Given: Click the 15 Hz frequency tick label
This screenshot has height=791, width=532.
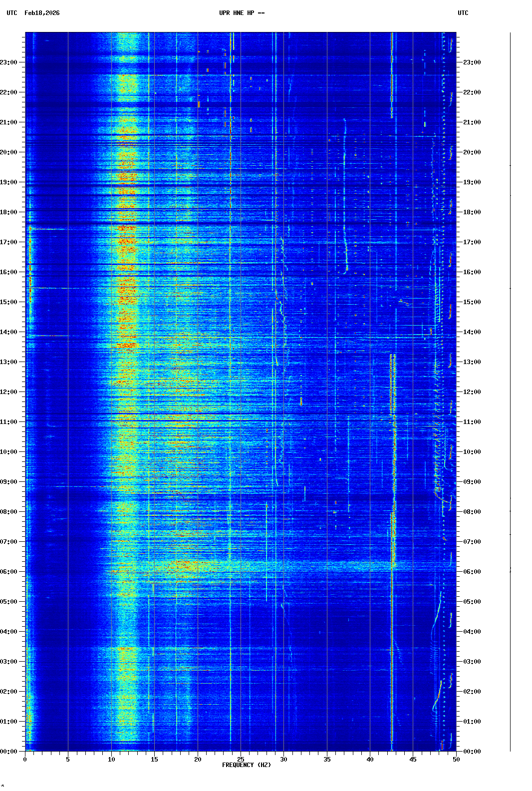Looking at the screenshot, I should [x=154, y=760].
